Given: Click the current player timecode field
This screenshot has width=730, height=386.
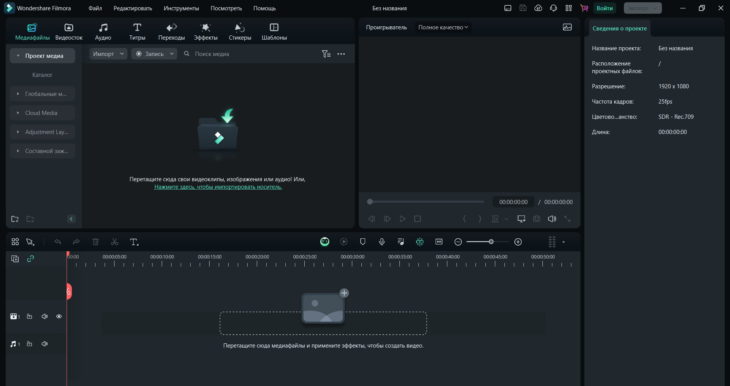Looking at the screenshot, I should tap(513, 202).
